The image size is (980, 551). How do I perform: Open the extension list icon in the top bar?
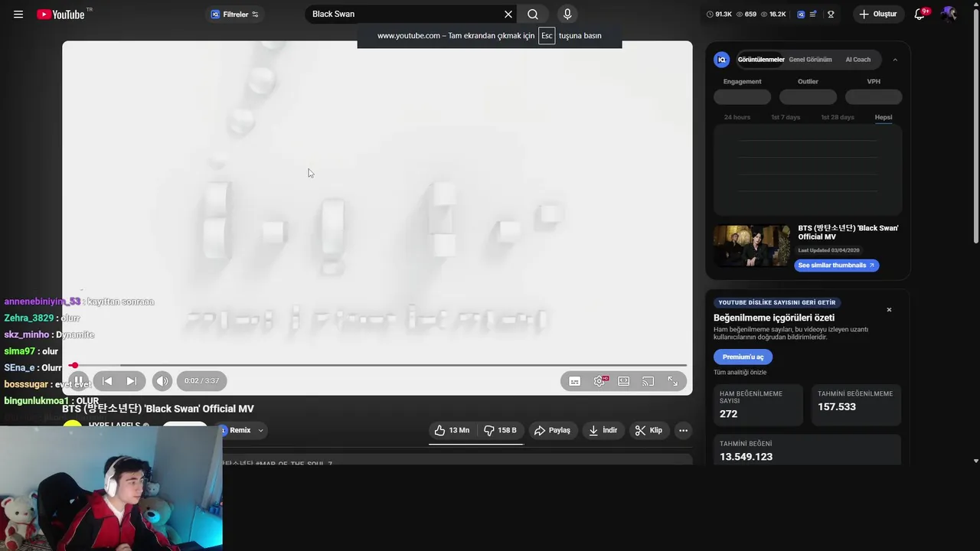point(814,14)
